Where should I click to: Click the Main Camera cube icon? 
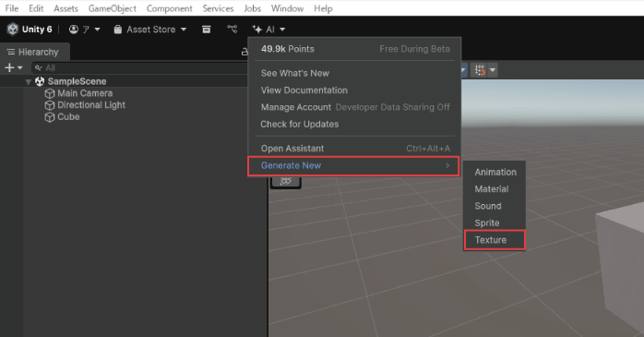click(50, 93)
